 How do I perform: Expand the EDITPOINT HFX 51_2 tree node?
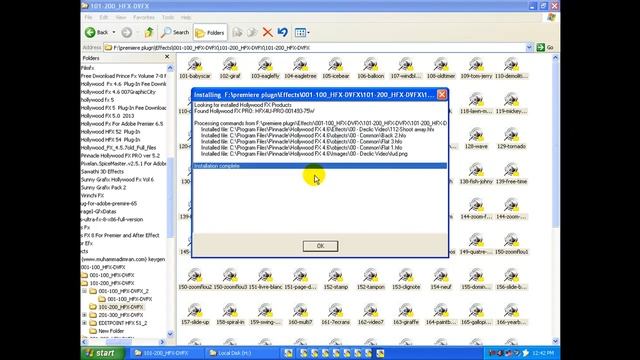click(x=84, y=323)
